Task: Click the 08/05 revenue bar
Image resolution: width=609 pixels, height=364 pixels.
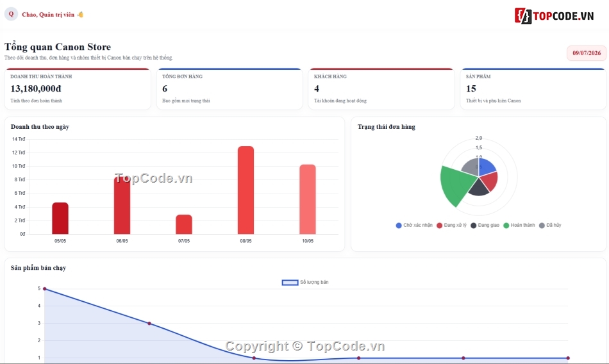Action: (246, 190)
